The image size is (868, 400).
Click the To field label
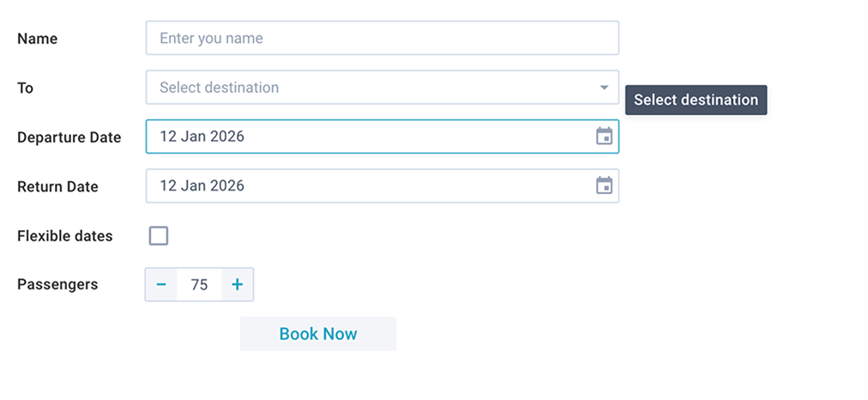26,88
